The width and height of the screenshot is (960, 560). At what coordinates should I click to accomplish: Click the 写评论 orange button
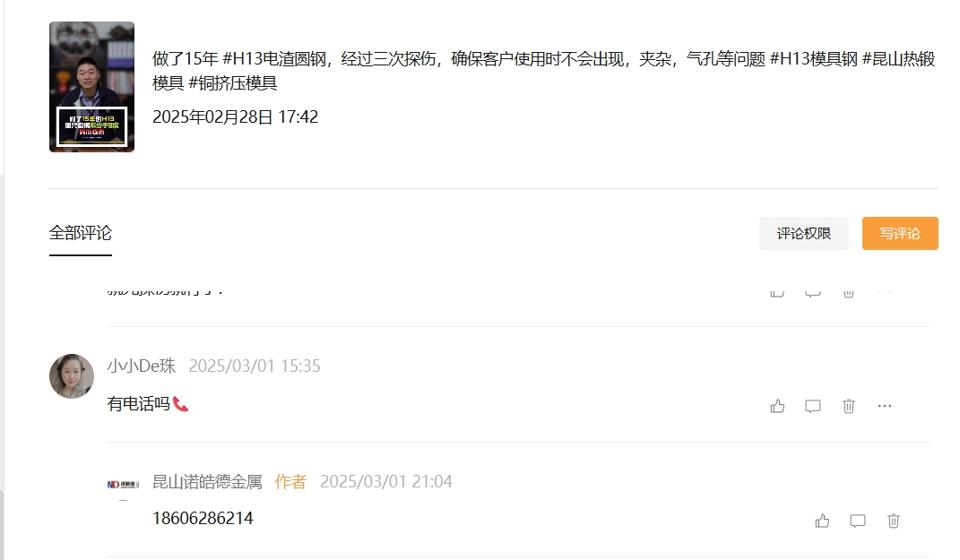coord(900,233)
